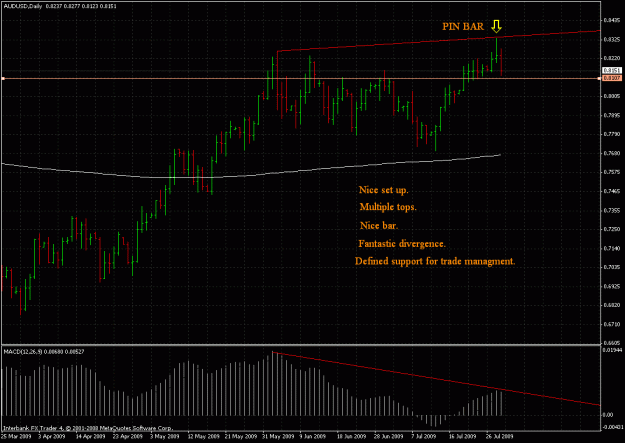Screen dimensions: 625x443
Task: Click the 0.8325 price axis label
Action: click(x=612, y=39)
